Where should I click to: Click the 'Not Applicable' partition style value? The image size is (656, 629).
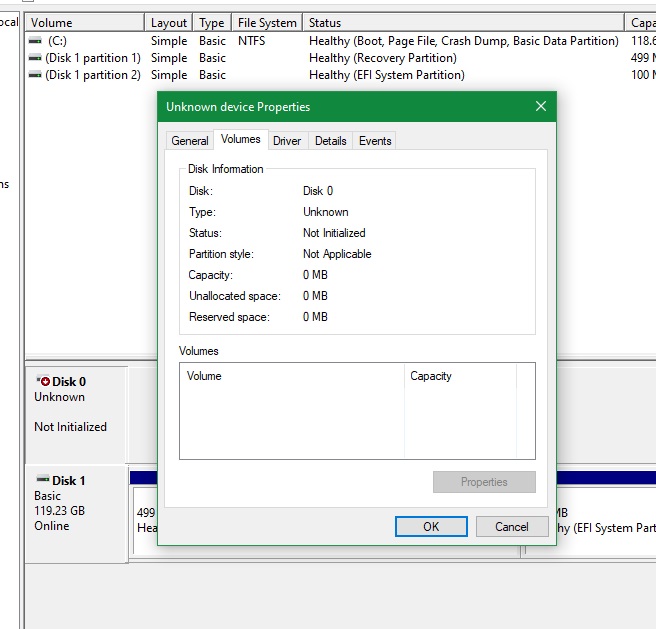point(337,254)
